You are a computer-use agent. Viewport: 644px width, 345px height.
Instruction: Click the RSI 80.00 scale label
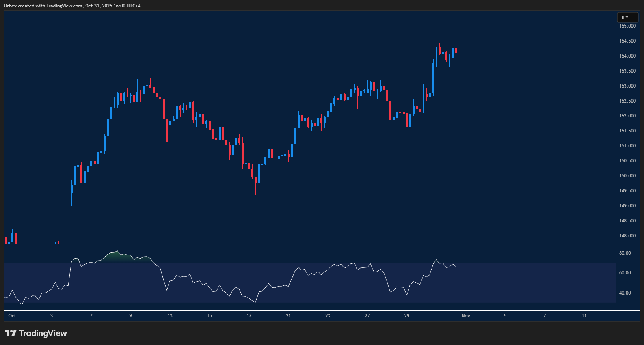(x=625, y=253)
